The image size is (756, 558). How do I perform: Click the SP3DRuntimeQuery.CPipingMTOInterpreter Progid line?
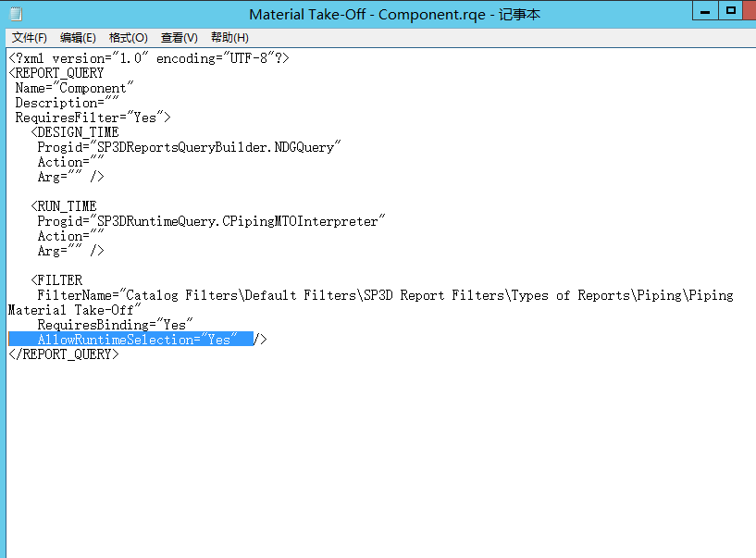(211, 221)
